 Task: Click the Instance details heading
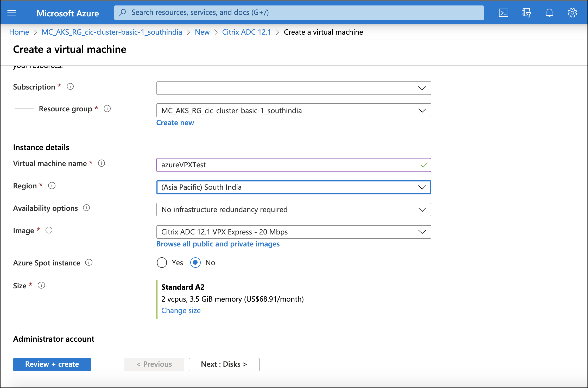tap(41, 147)
